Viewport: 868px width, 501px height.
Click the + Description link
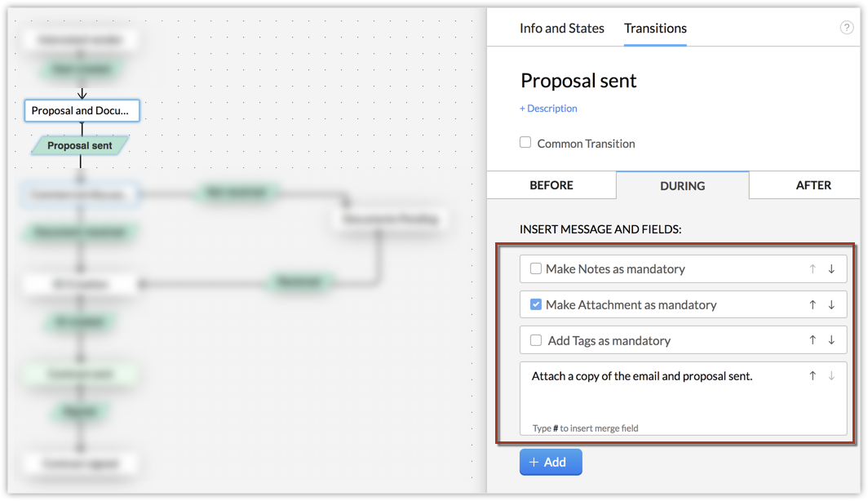[548, 109]
